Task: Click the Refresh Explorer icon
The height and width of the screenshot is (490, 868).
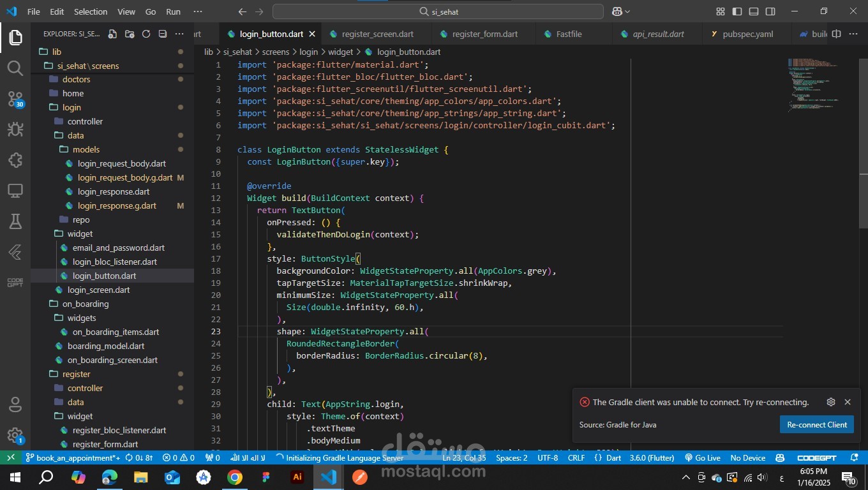Action: click(146, 34)
